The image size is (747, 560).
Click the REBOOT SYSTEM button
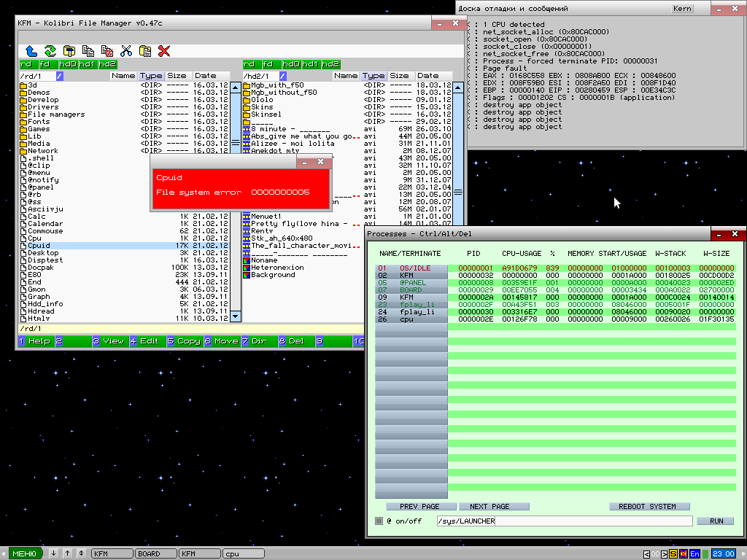[x=647, y=506]
